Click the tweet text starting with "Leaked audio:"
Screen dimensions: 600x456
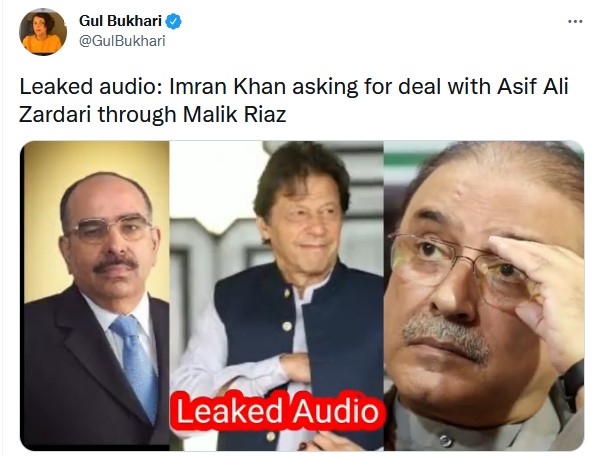(293, 100)
